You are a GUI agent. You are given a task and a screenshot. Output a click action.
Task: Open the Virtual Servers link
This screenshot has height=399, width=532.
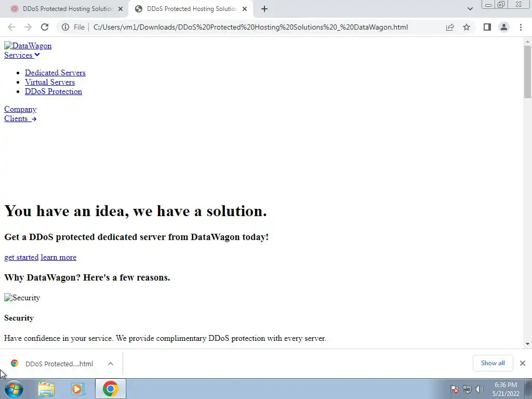(x=50, y=82)
